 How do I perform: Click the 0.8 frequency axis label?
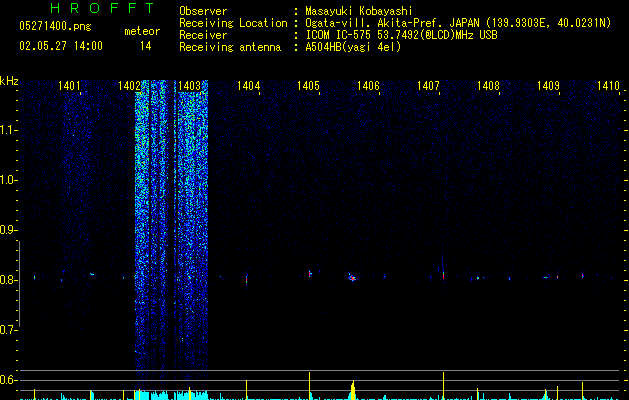click(x=8, y=280)
